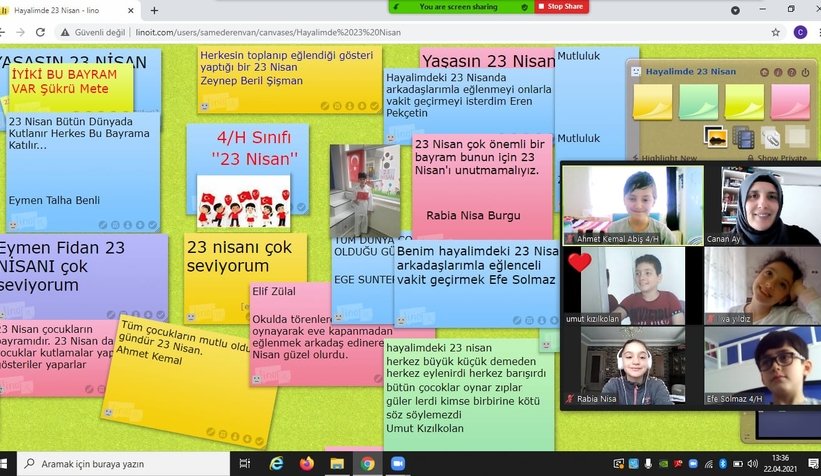Open a new browser tab

click(154, 10)
